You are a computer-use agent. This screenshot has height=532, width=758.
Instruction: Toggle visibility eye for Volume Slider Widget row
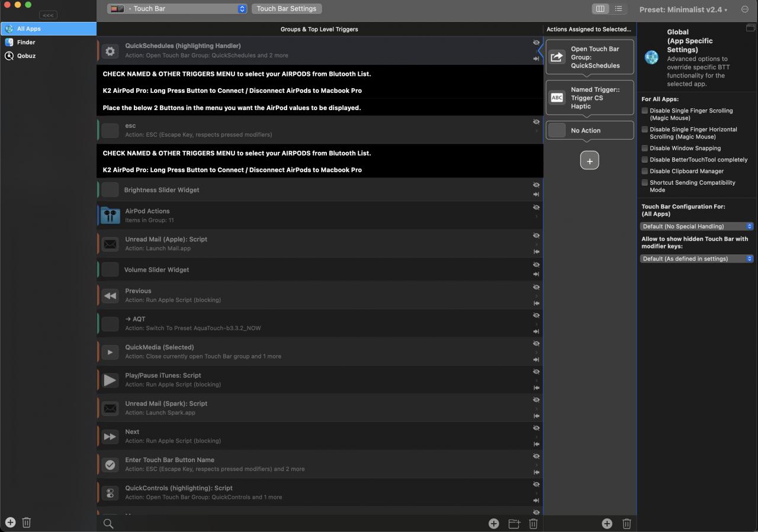(536, 265)
